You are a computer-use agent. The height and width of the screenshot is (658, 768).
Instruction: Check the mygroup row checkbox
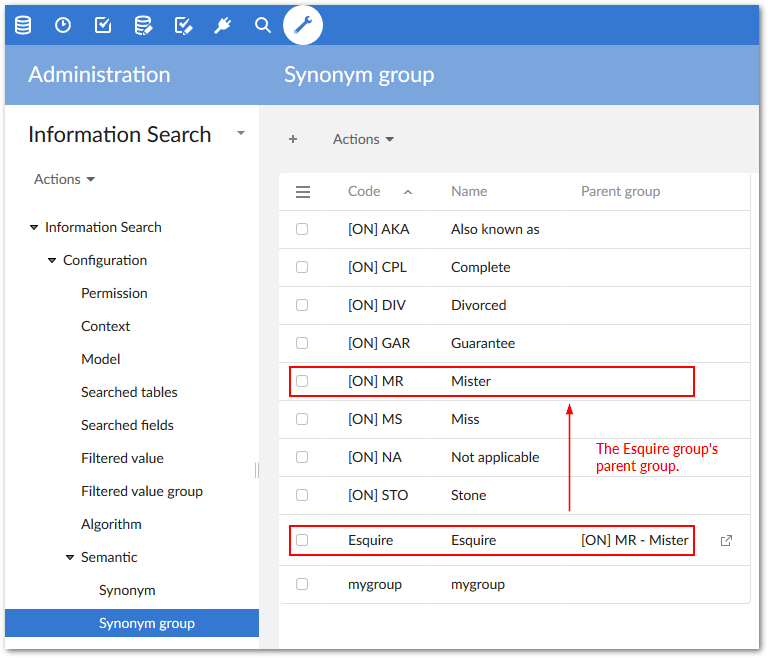302,584
